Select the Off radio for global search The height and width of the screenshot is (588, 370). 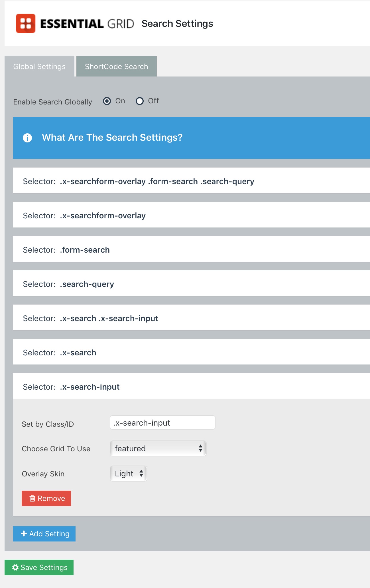click(140, 101)
